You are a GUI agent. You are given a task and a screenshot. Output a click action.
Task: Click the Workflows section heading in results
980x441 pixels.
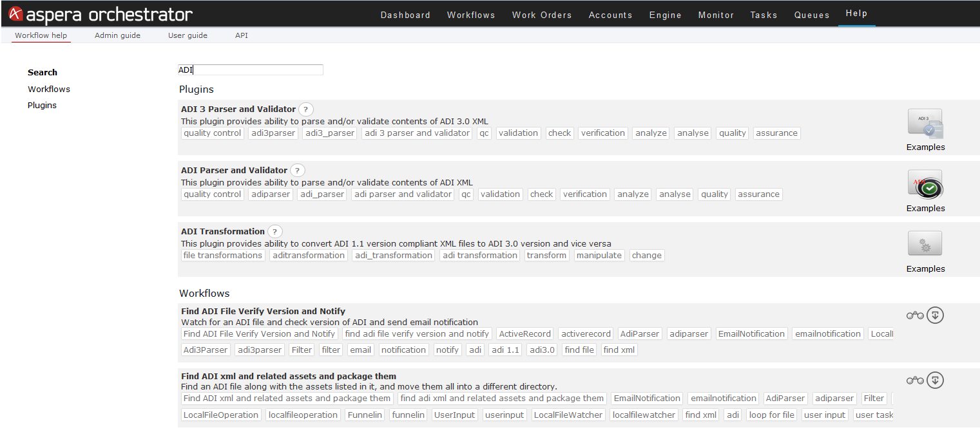click(x=204, y=294)
